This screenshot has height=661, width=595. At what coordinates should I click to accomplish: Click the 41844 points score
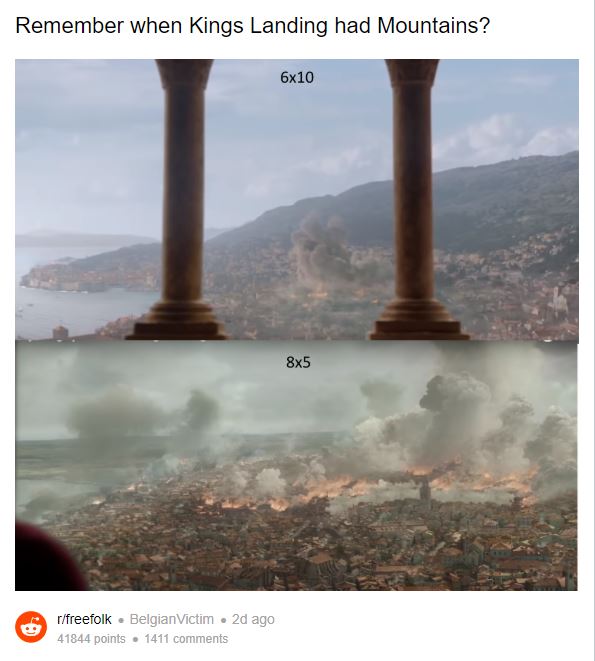pyautogui.click(x=91, y=639)
